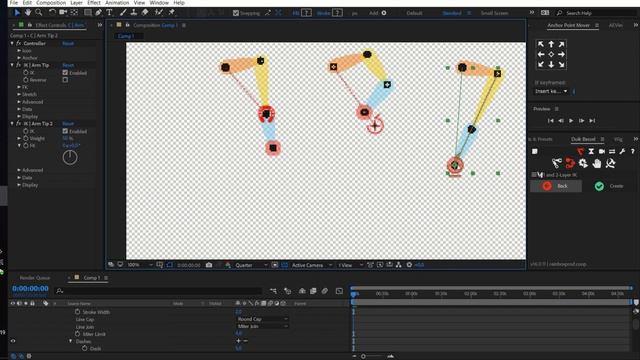Select the Eraser tool
The width and height of the screenshot is (640, 360).
click(x=145, y=13)
